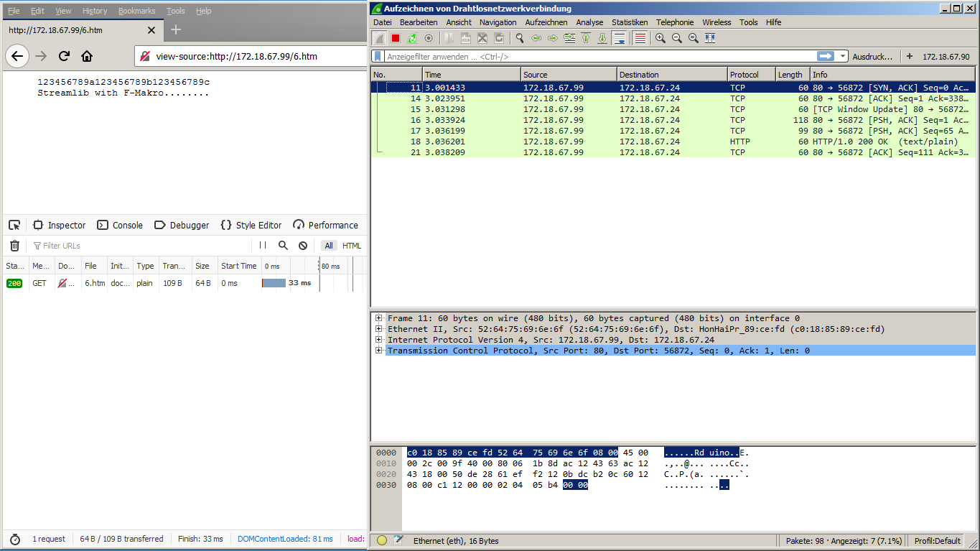The image size is (980, 551).
Task: Switch to the Console tab
Action: [120, 225]
